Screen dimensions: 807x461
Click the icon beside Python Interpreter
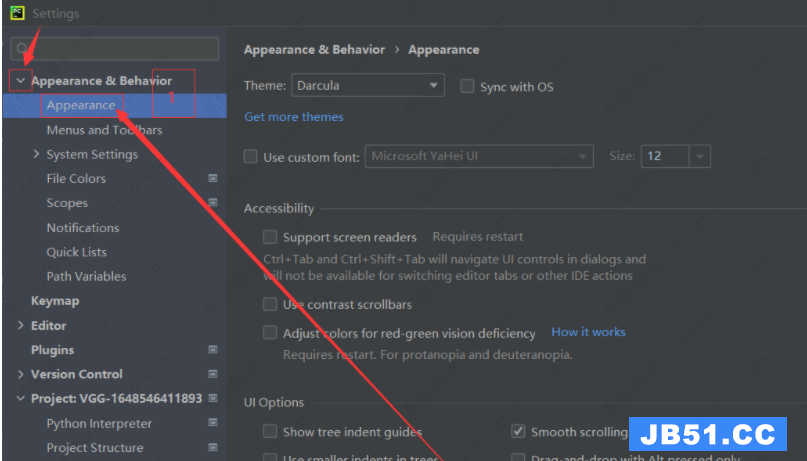pyautogui.click(x=212, y=424)
